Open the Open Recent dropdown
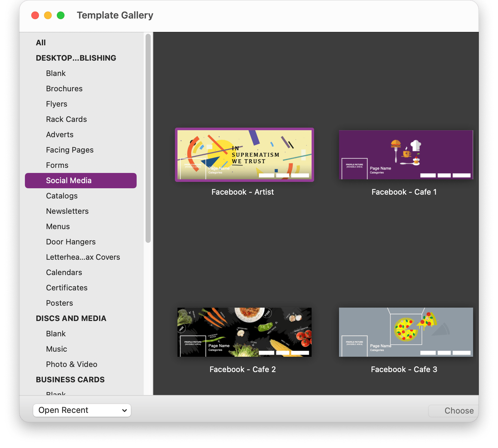Image resolution: width=498 pixels, height=448 pixels. click(82, 410)
